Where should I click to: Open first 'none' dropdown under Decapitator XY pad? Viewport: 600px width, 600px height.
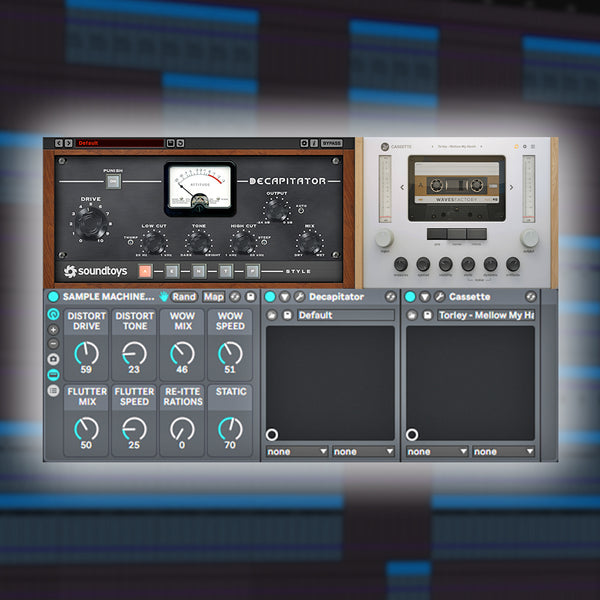297,452
